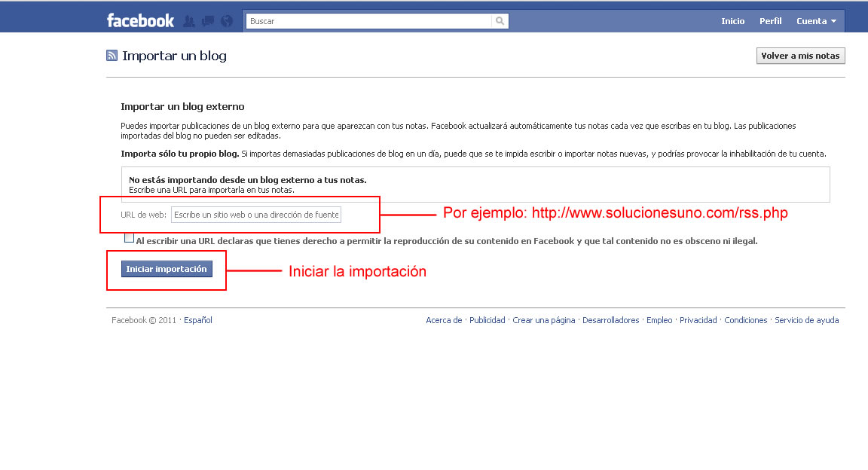This screenshot has height=470, width=868.
Task: Expand the Cuenta dropdown menu
Action: coord(816,21)
